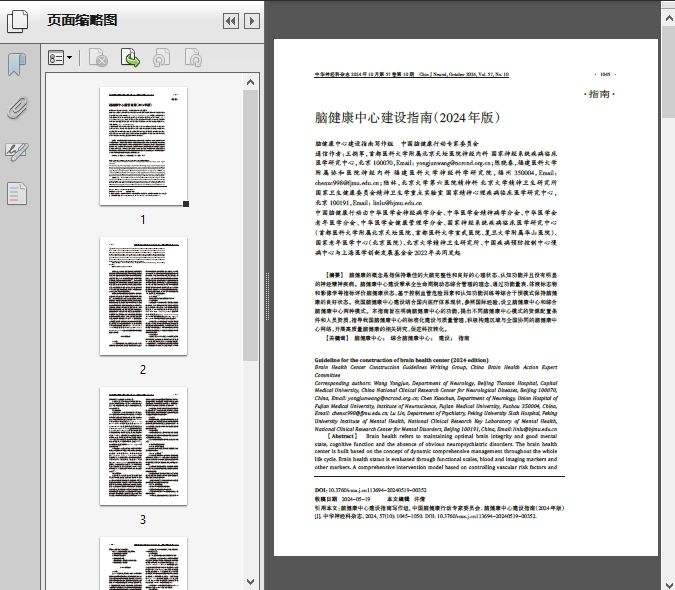The image size is (675, 590).
Task: Open the Signatures panel from sidebar
Action: click(x=17, y=151)
